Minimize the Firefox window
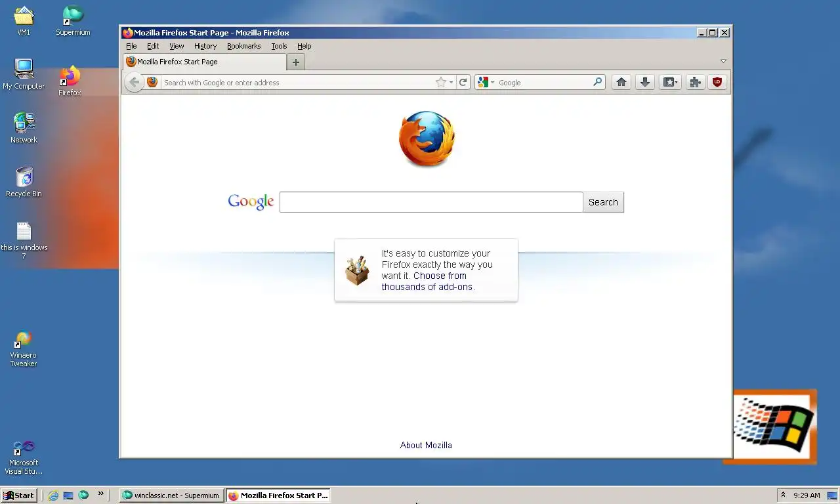This screenshot has height=504, width=840. pyautogui.click(x=701, y=33)
